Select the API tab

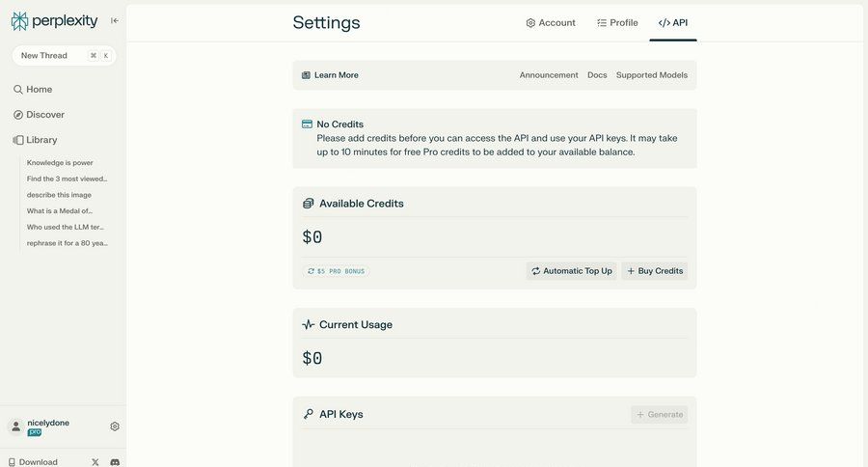tap(673, 23)
